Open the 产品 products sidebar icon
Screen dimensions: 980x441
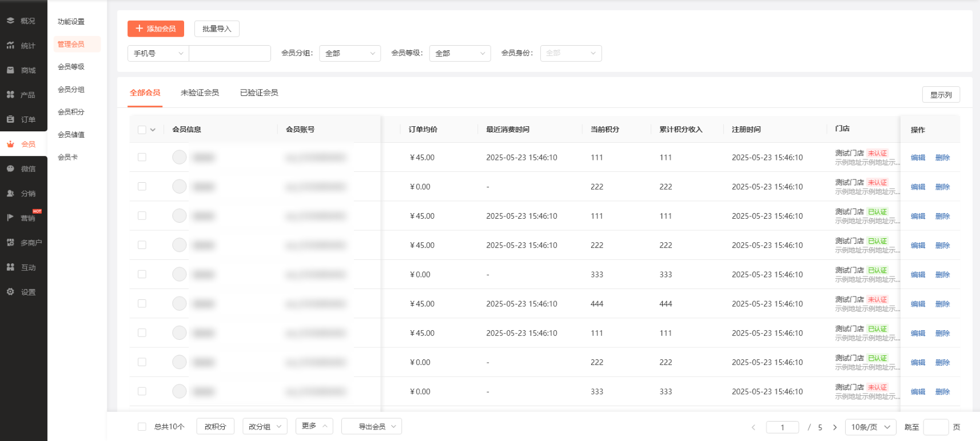(x=10, y=94)
